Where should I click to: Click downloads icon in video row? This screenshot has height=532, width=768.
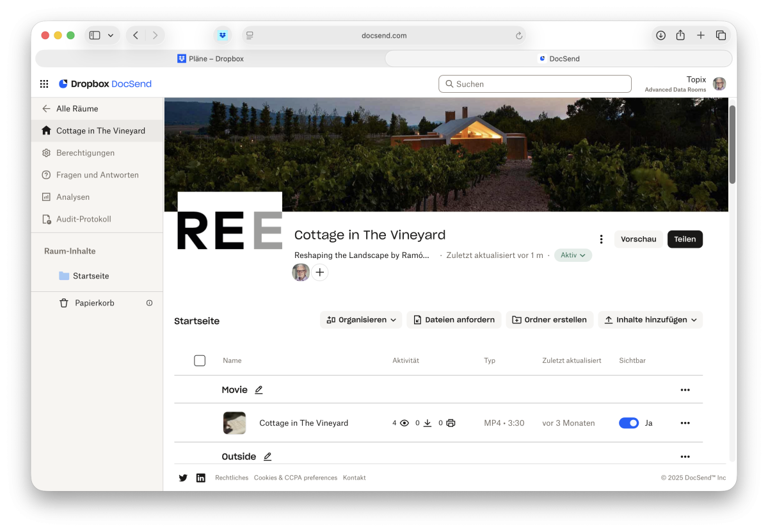428,423
